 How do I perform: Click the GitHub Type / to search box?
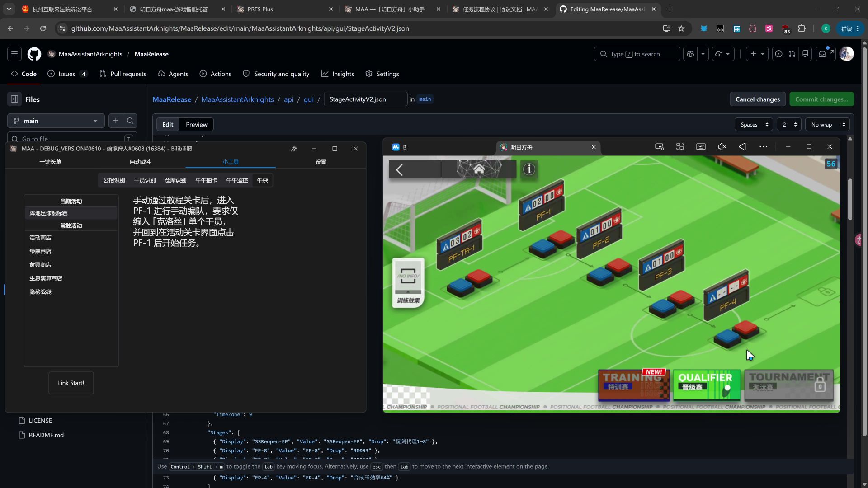(x=637, y=54)
